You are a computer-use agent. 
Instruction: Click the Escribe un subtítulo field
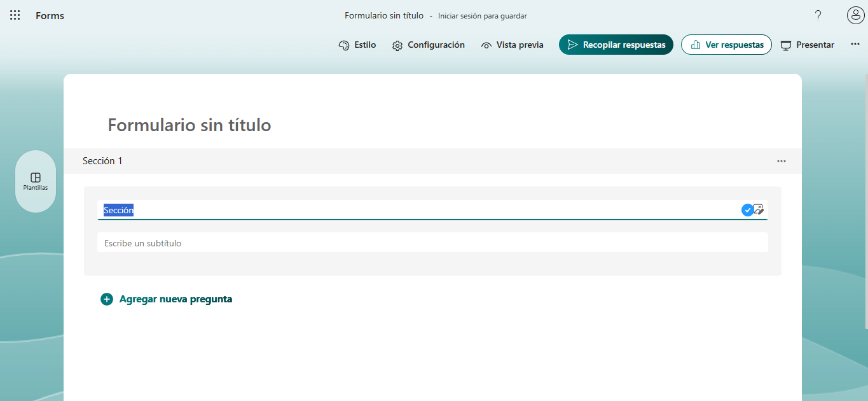254,243
